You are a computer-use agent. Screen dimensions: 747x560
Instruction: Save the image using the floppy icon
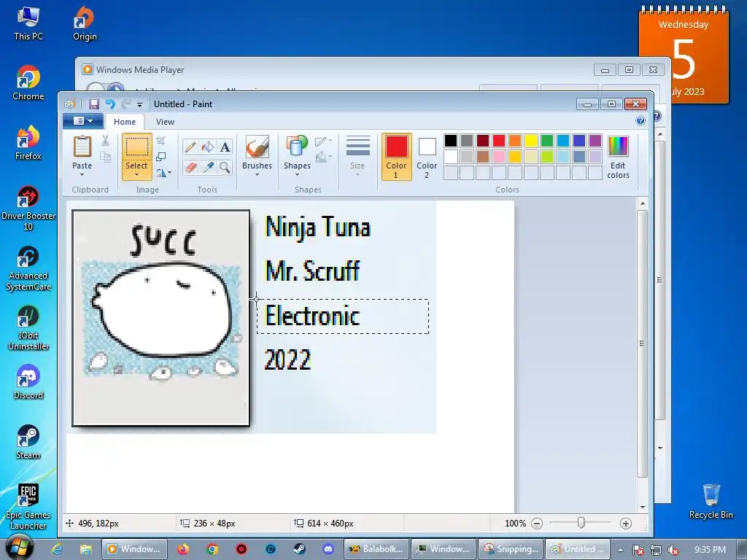[94, 104]
